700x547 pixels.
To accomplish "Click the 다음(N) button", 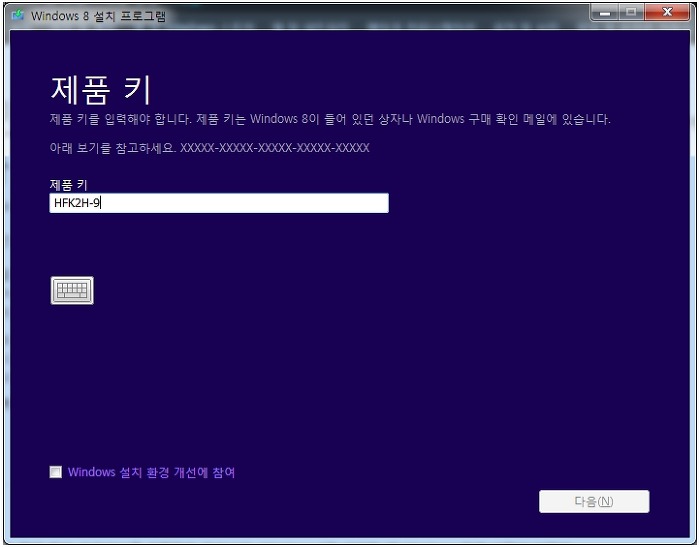I will [x=594, y=501].
